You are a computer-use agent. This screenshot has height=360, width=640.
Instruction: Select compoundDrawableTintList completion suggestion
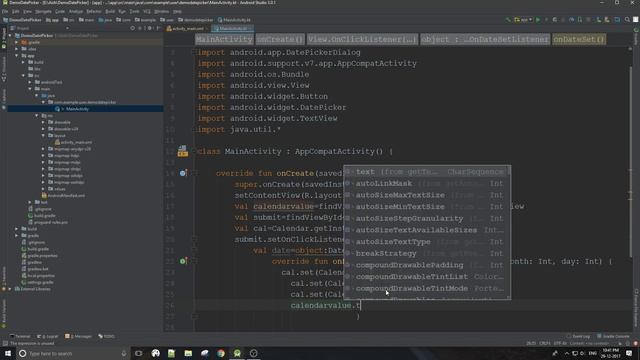click(x=427, y=277)
